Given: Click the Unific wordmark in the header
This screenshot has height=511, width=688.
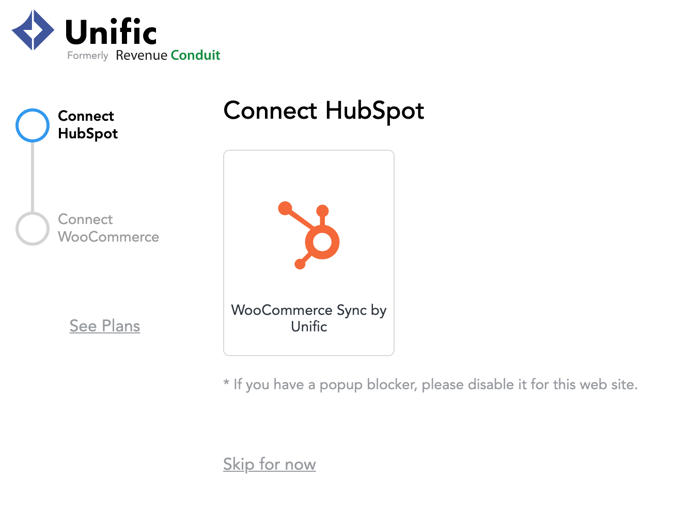Looking at the screenshot, I should 111,32.
